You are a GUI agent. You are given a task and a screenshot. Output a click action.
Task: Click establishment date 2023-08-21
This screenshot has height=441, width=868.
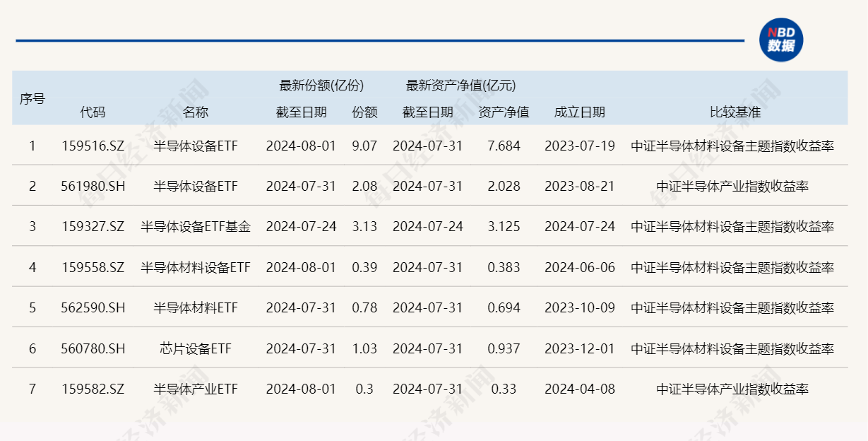[580, 186]
